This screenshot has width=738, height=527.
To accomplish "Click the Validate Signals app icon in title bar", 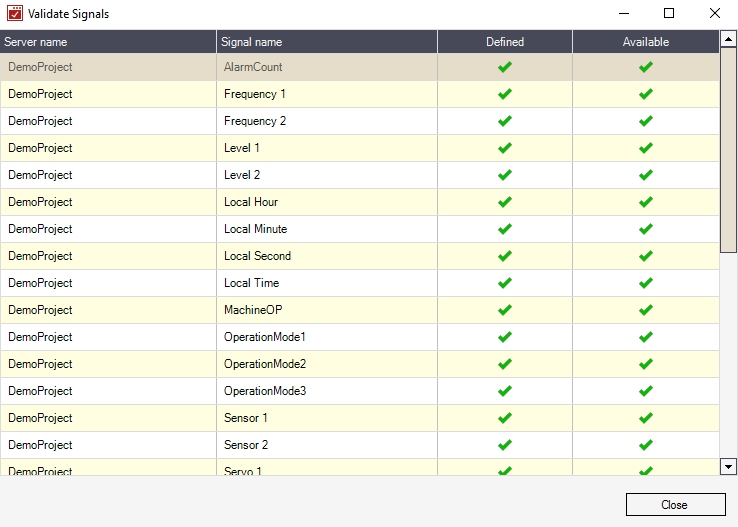I will coord(15,14).
